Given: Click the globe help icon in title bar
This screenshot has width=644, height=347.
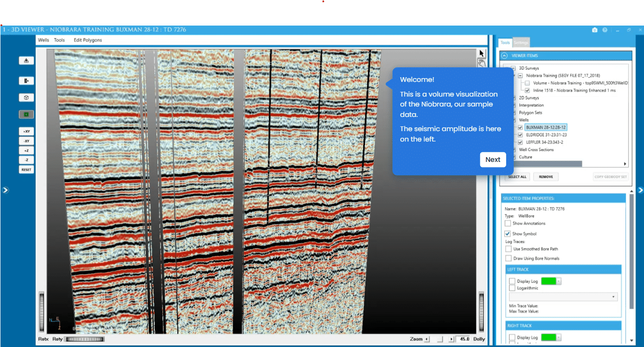Looking at the screenshot, I should (x=605, y=30).
